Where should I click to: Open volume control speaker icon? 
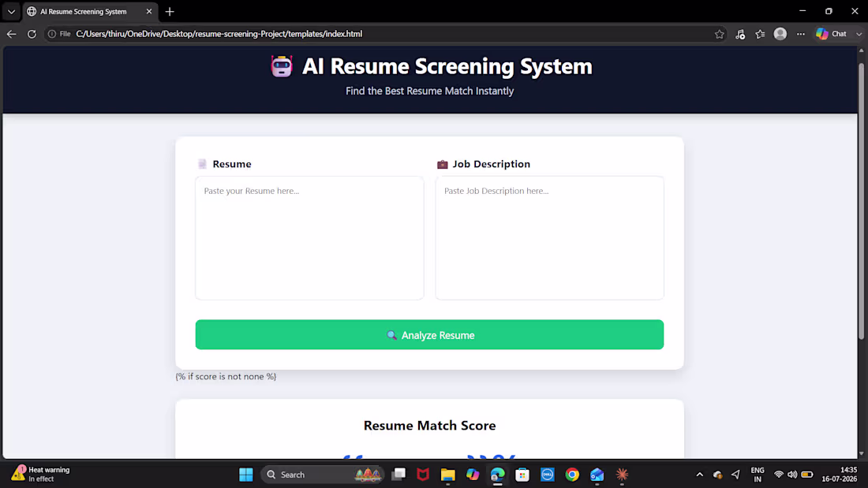[792, 475]
